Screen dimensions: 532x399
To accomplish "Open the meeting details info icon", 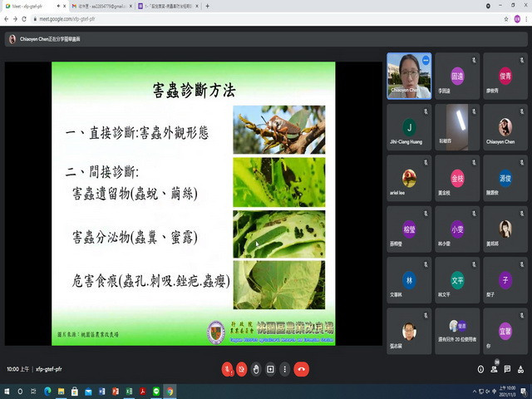I will (x=480, y=369).
